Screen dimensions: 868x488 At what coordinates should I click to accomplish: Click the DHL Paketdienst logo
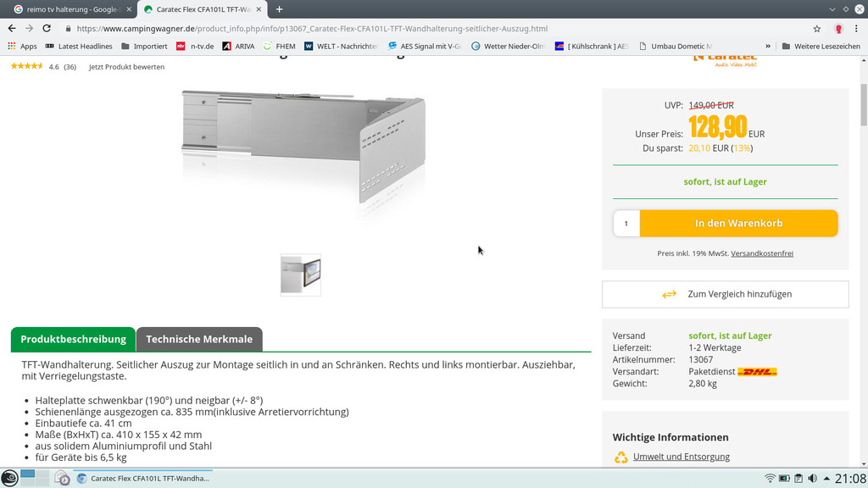point(757,372)
